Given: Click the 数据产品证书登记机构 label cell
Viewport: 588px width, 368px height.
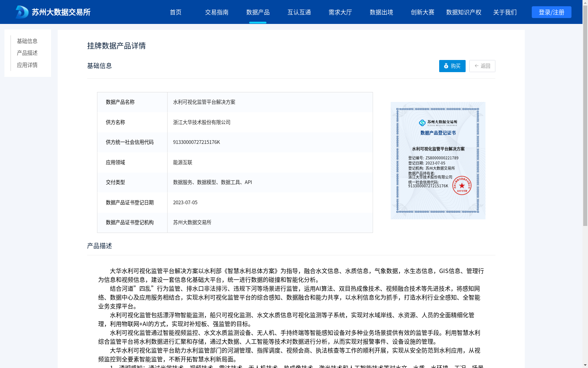Looking at the screenshot, I should click(132, 223).
